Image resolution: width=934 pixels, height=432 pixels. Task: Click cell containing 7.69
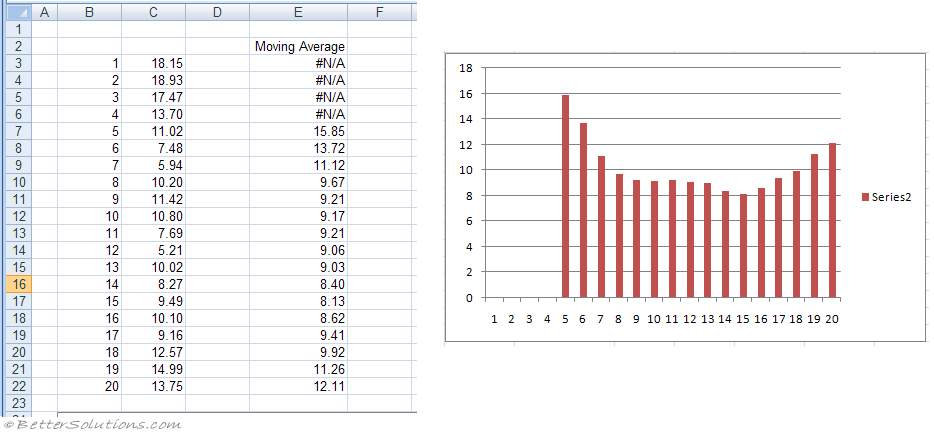tap(154, 233)
